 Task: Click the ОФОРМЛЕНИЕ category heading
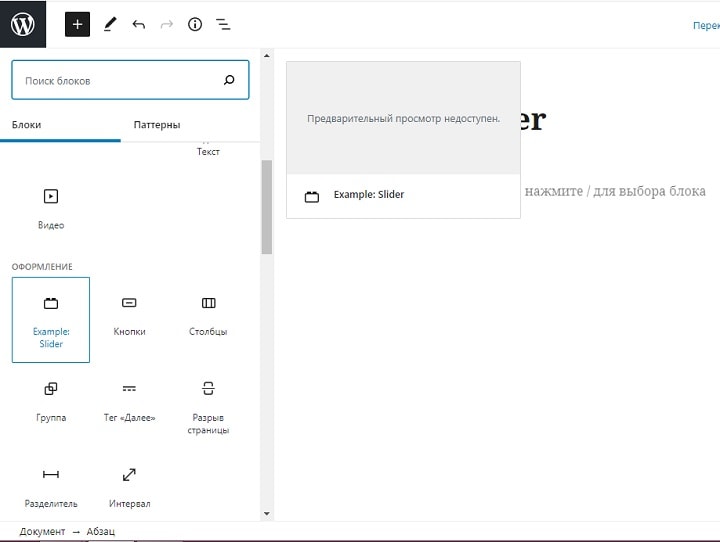tap(42, 267)
